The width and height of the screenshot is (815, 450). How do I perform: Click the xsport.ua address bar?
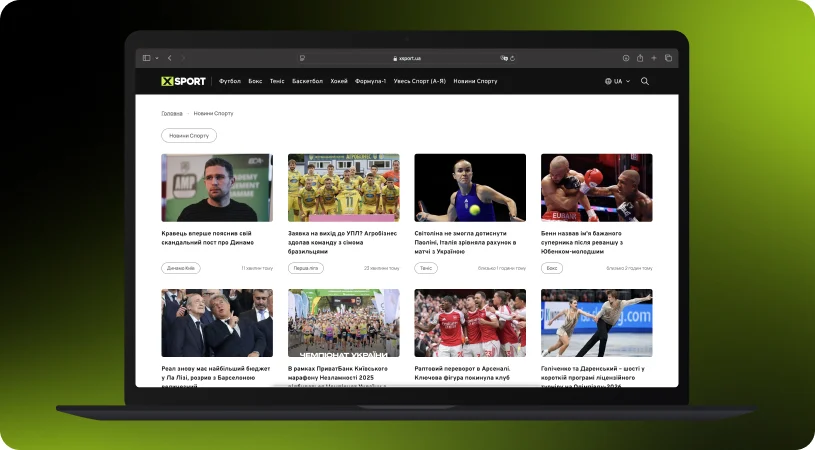pos(407,58)
